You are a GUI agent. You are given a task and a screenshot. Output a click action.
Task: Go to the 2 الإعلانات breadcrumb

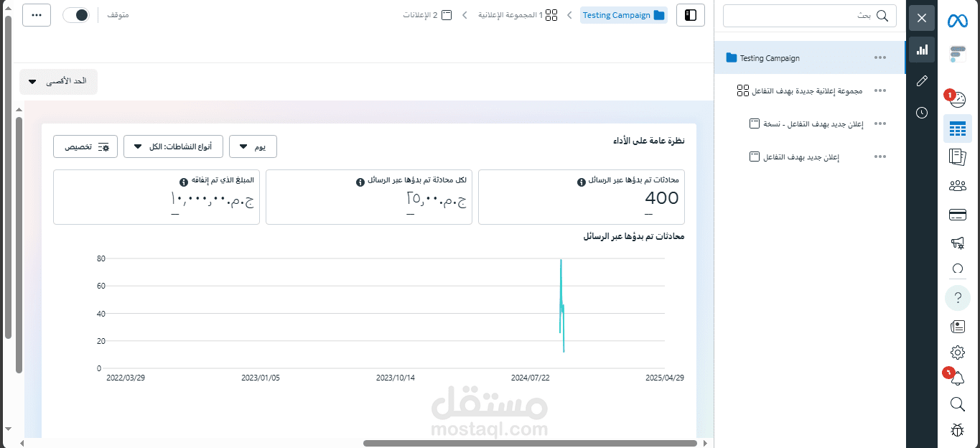point(427,15)
